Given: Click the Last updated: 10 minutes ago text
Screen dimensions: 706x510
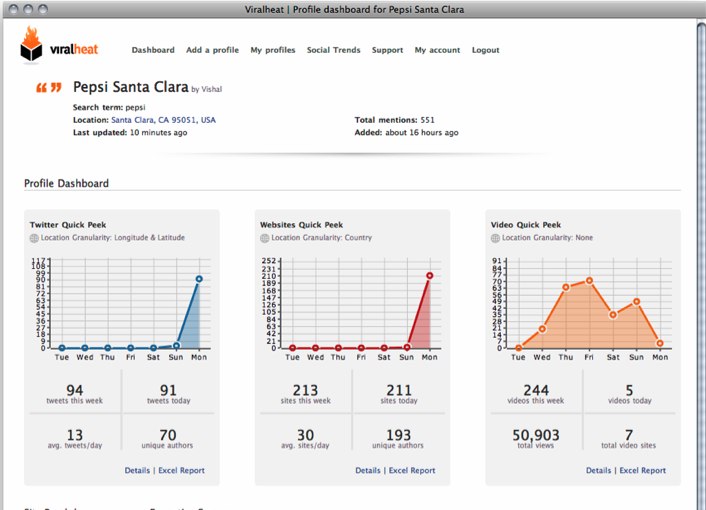Looking at the screenshot, I should 130,132.
